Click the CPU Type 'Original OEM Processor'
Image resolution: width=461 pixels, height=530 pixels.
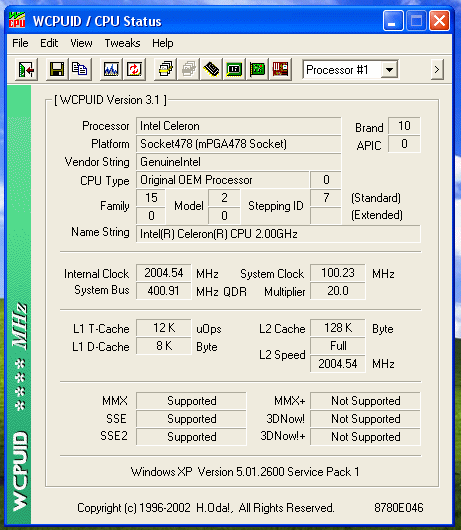click(x=223, y=180)
